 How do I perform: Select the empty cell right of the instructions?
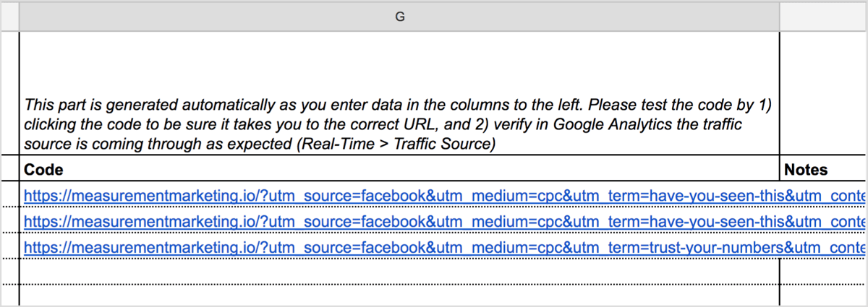(x=822, y=93)
